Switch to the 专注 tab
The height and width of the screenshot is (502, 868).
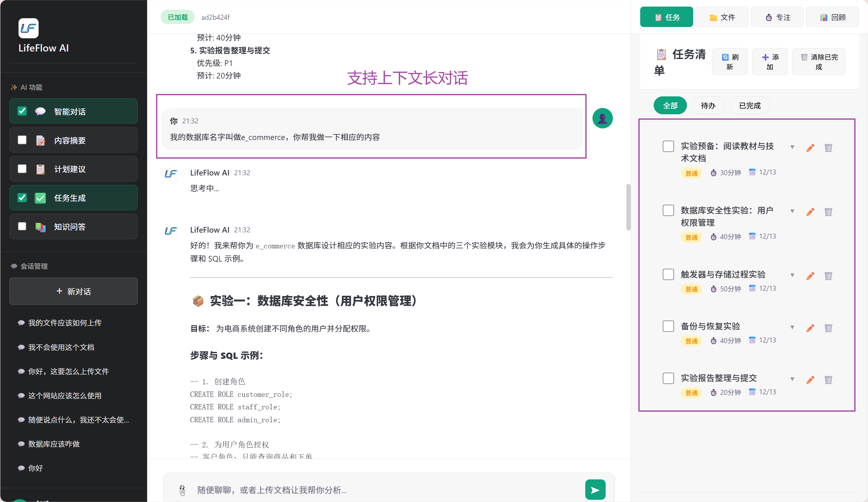point(777,17)
